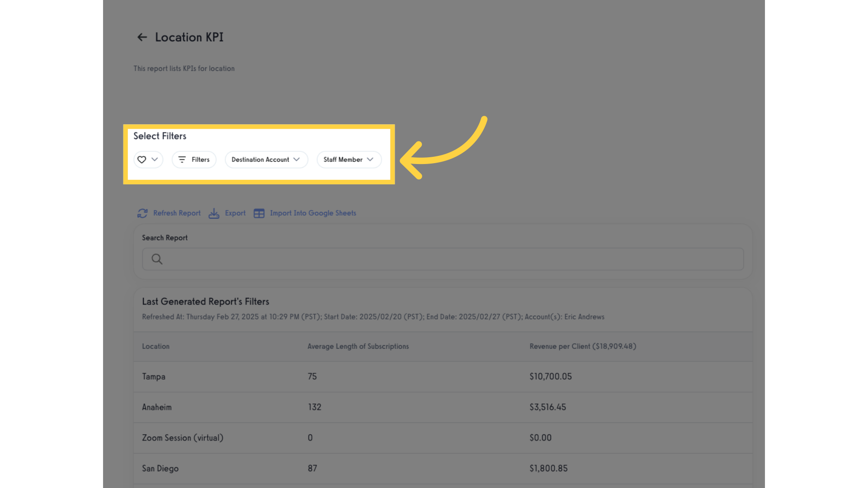This screenshot has height=488, width=868.
Task: Click the $1,800.85 revenue value
Action: (548, 469)
